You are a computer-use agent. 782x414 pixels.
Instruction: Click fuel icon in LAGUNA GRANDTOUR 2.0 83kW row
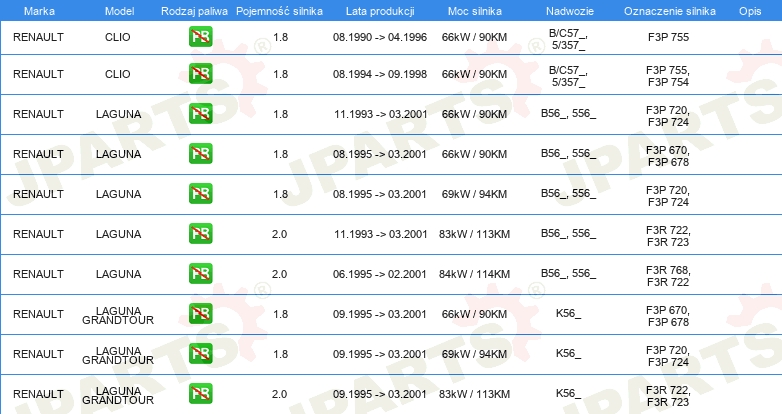coord(200,394)
